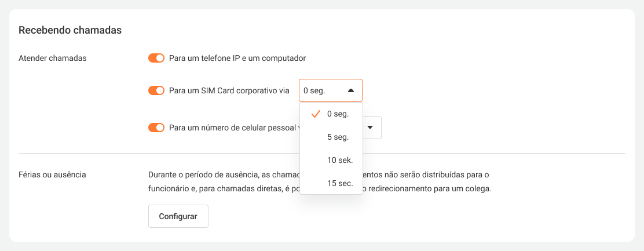Viewport: 644px width, 251px height.
Task: Turn off the corporate SIM Card toggle
Action: tap(156, 90)
